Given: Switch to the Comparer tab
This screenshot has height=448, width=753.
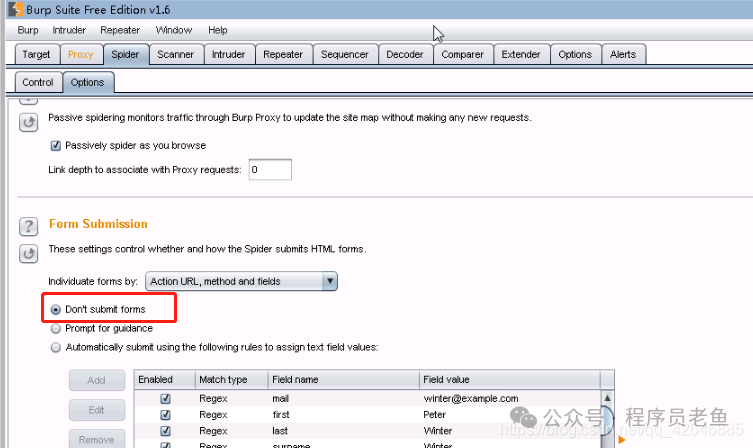Looking at the screenshot, I should (x=462, y=54).
